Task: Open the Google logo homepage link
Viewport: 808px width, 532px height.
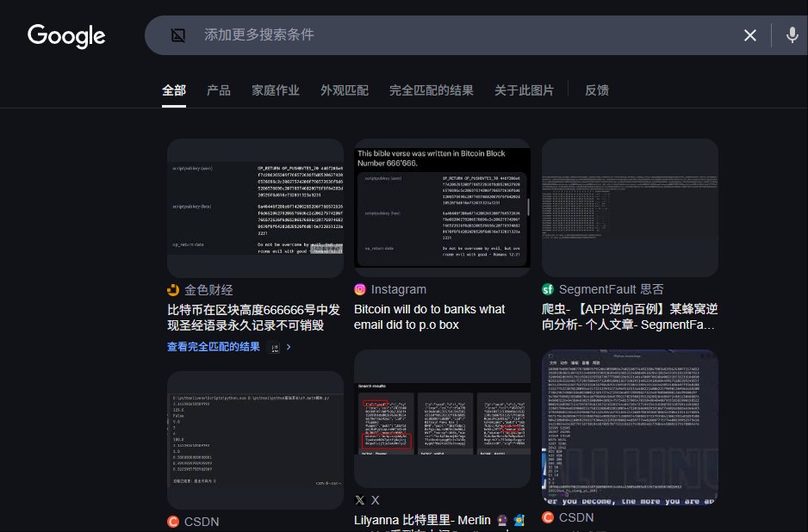Action: click(66, 35)
